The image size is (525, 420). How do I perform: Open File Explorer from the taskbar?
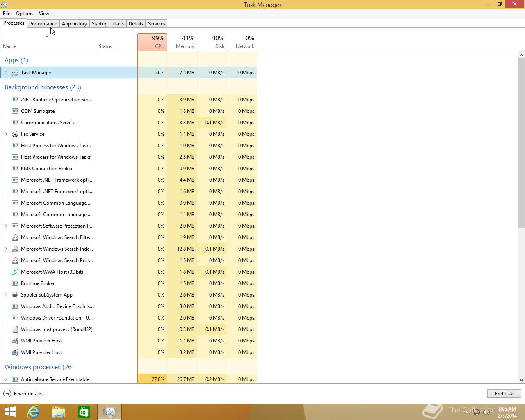(x=59, y=412)
